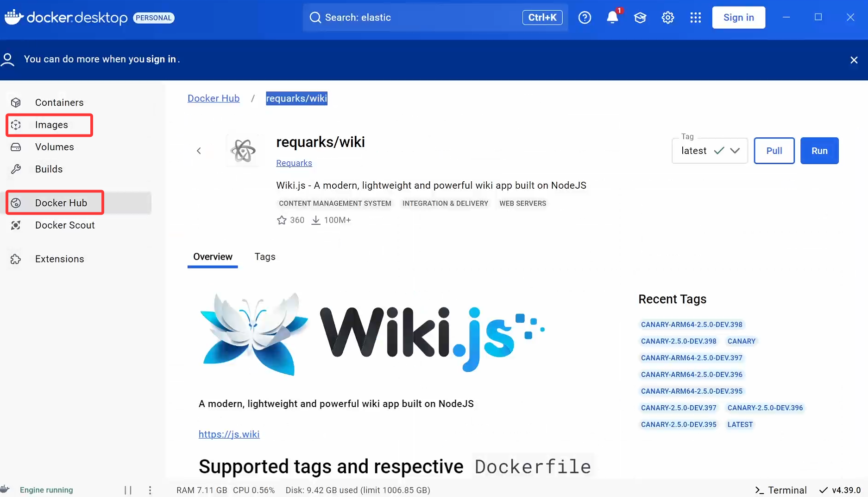
Task: Open the Tag latest dropdown
Action: pos(710,151)
